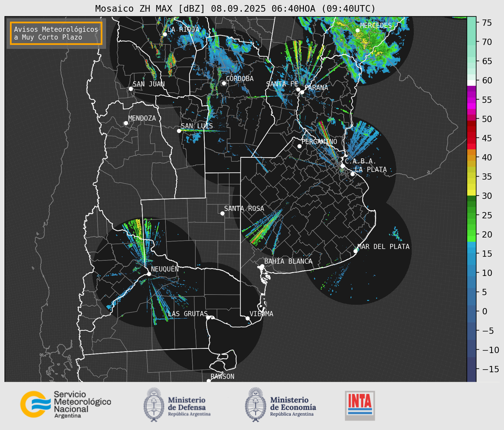
Task: Click the 40 dBZ orange color band
Action: 471,157
